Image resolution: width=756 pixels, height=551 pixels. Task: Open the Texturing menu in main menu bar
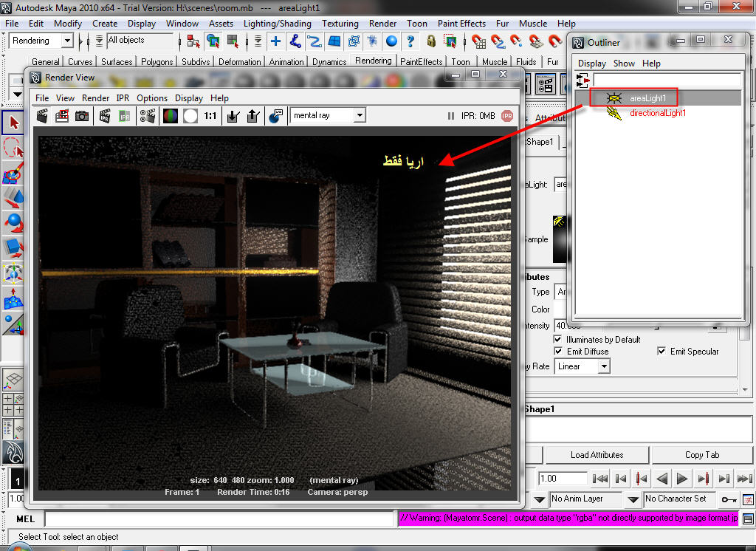tap(340, 23)
